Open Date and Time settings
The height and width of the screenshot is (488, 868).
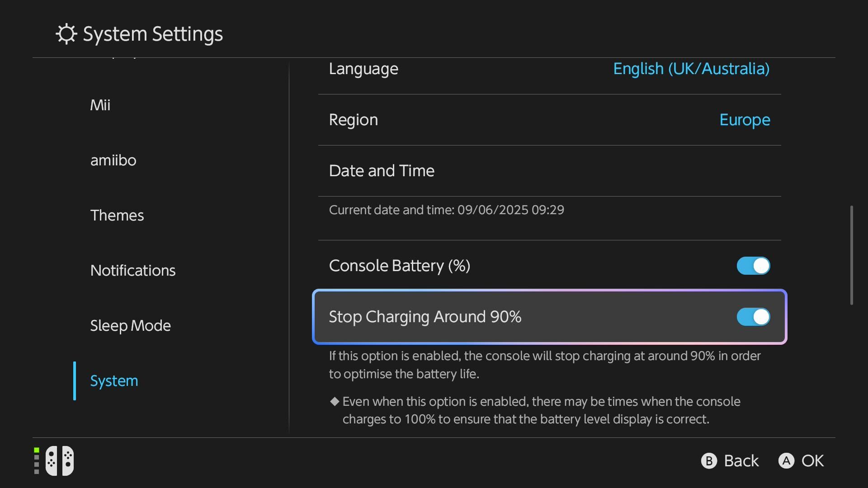(550, 171)
